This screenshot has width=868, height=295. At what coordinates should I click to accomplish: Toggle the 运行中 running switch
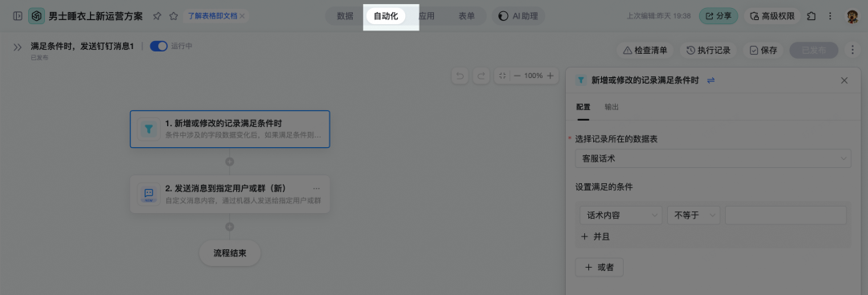pyautogui.click(x=159, y=47)
